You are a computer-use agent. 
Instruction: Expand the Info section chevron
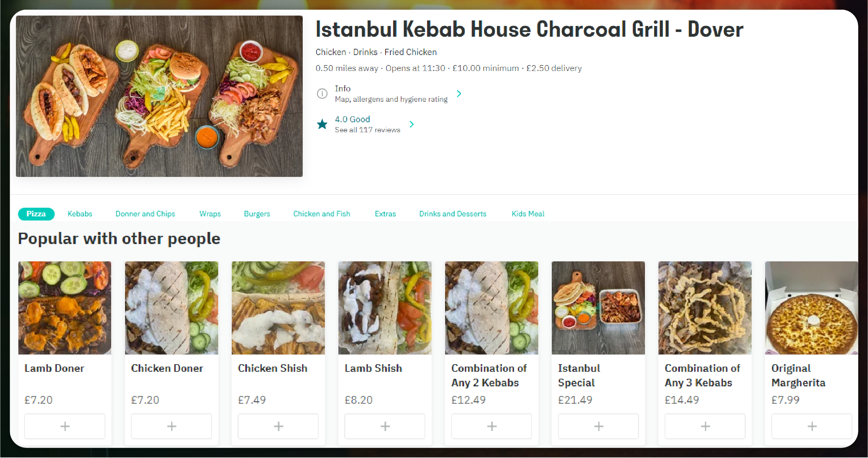459,93
